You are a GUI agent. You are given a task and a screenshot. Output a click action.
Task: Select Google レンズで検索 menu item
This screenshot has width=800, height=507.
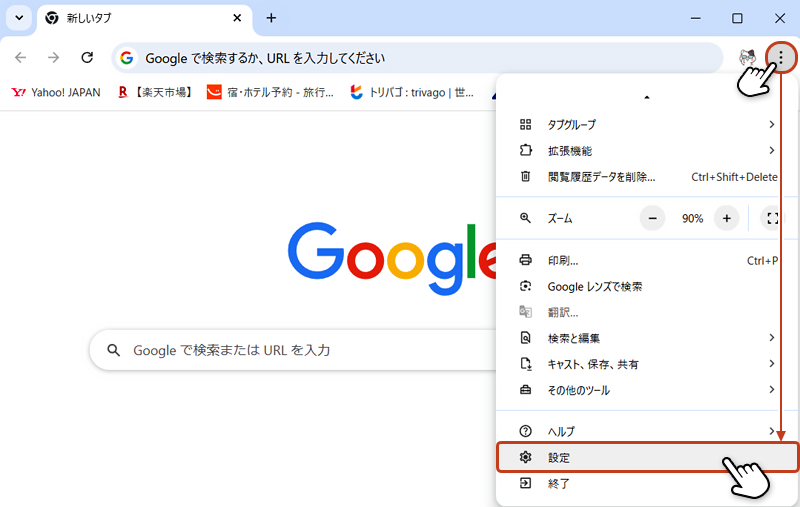pyautogui.click(x=646, y=287)
